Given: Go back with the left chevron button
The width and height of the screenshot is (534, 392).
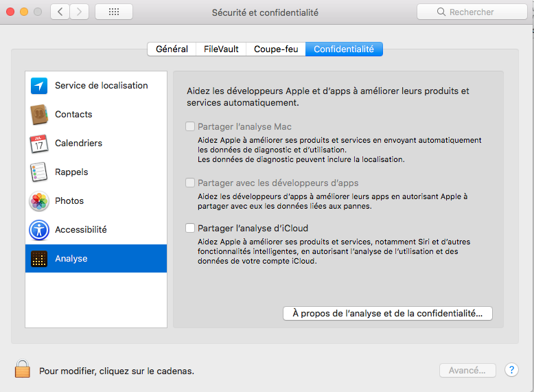Looking at the screenshot, I should point(60,12).
